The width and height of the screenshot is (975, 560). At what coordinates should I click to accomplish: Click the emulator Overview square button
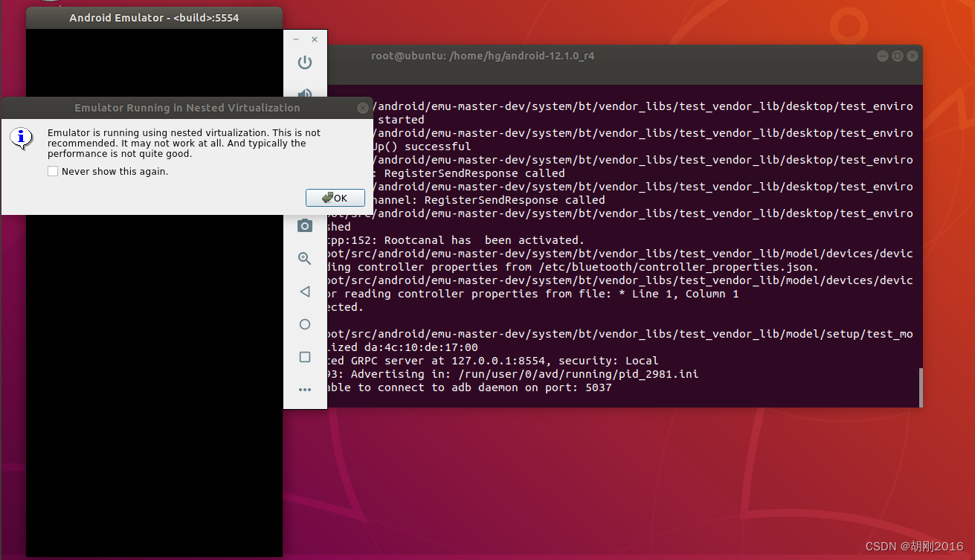pos(305,357)
